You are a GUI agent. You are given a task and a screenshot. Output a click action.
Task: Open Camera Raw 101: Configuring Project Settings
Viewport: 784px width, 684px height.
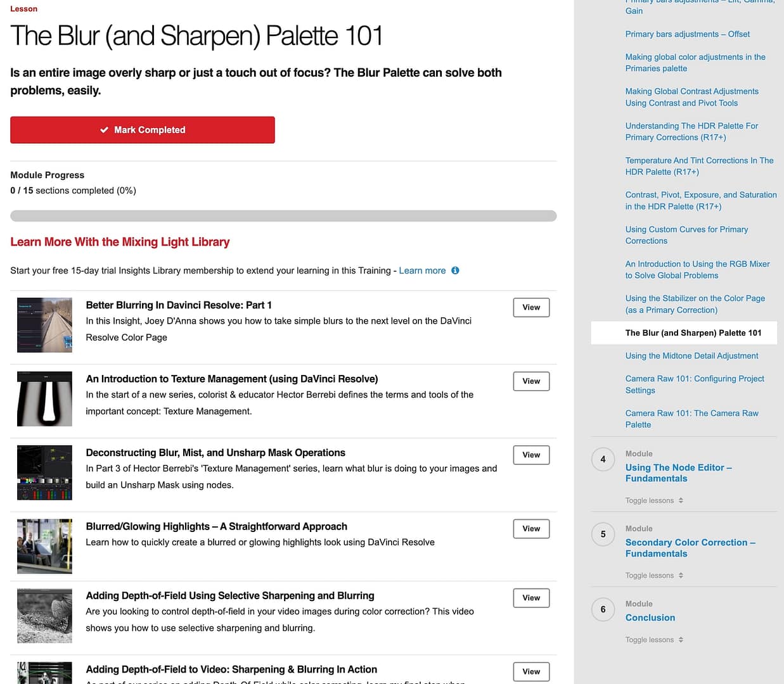pyautogui.click(x=695, y=384)
